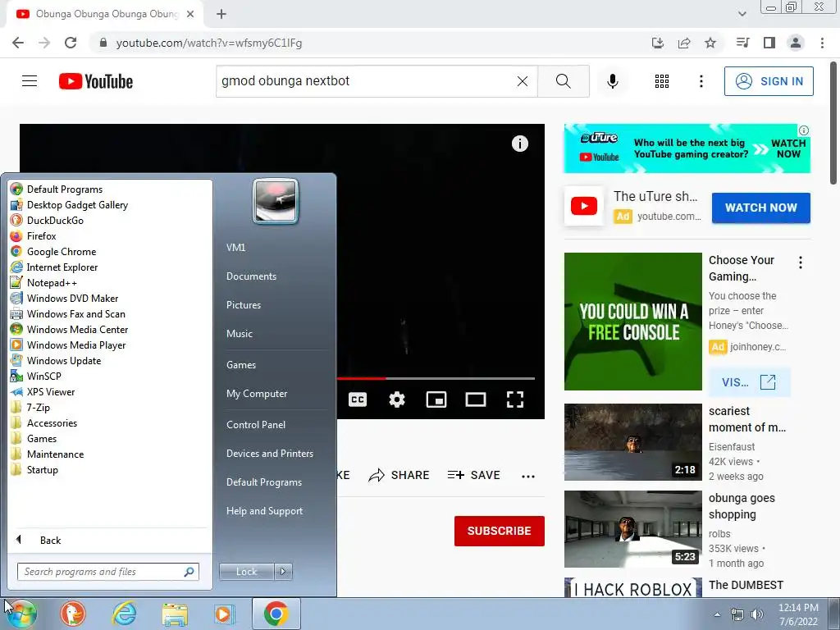Install app icon in address bar

point(658,43)
